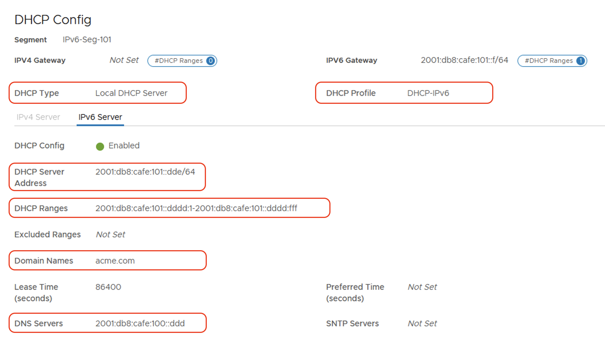Click the green Enabled status indicator
The image size is (605, 364).
tap(100, 146)
